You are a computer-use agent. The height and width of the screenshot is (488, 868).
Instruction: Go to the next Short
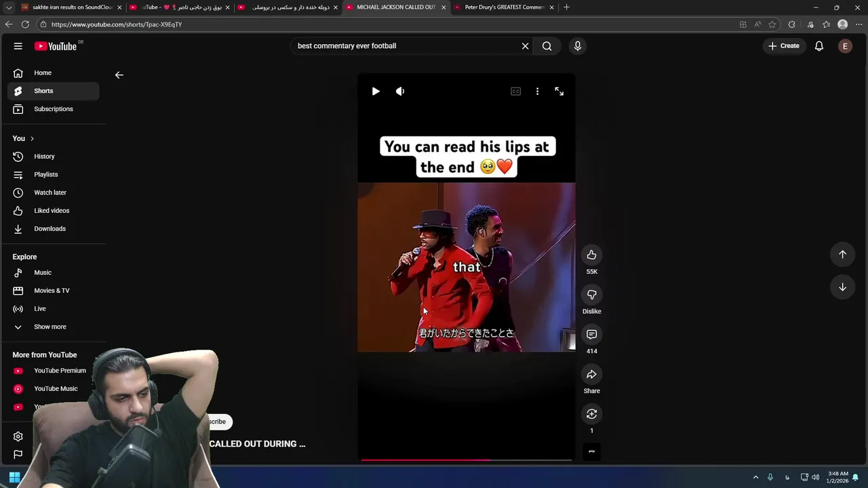pyautogui.click(x=842, y=287)
